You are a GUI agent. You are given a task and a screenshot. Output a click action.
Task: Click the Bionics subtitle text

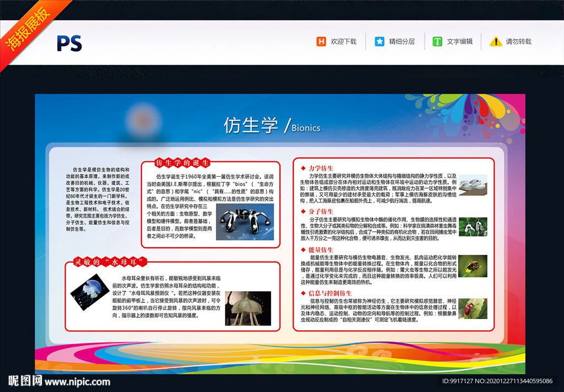point(306,128)
